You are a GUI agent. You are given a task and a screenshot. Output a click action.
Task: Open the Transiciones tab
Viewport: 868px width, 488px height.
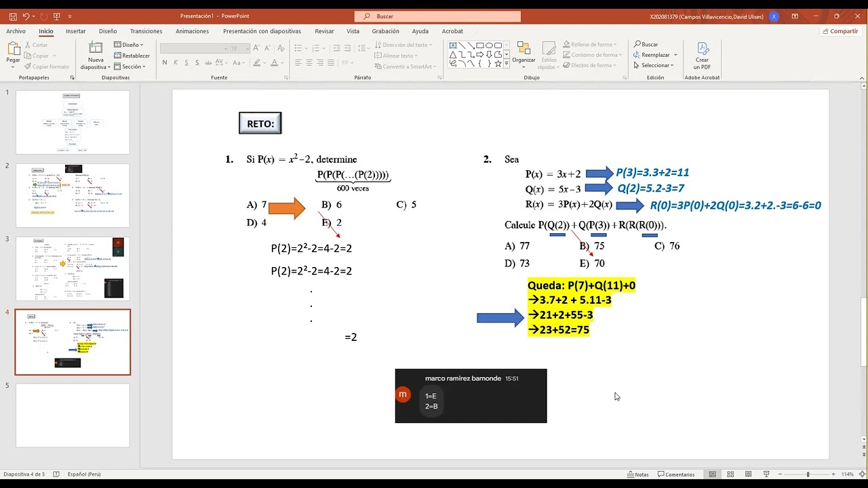coord(146,31)
